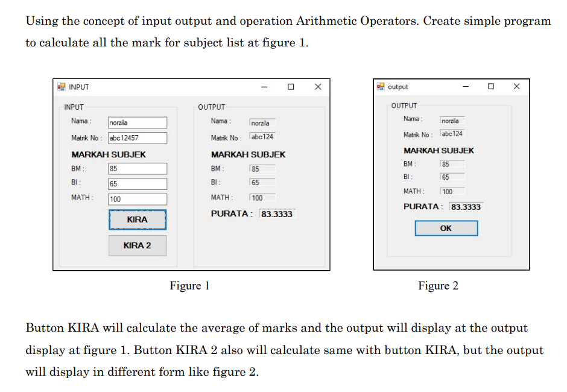Select PURATA value 83.3333 in INPUT window
567x392 pixels.
coord(277,214)
